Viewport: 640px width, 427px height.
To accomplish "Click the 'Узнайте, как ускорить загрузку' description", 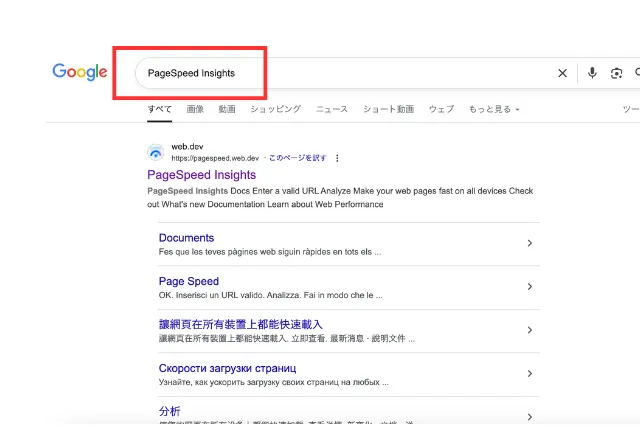I will click(x=273, y=382).
